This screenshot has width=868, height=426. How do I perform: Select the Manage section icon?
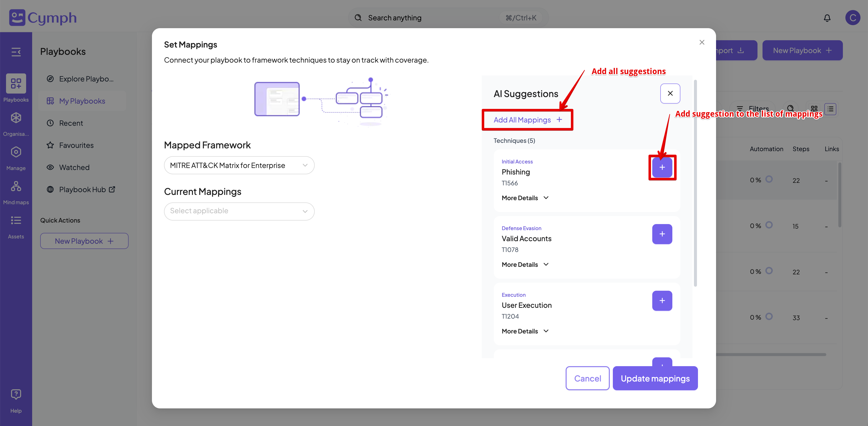(x=16, y=152)
